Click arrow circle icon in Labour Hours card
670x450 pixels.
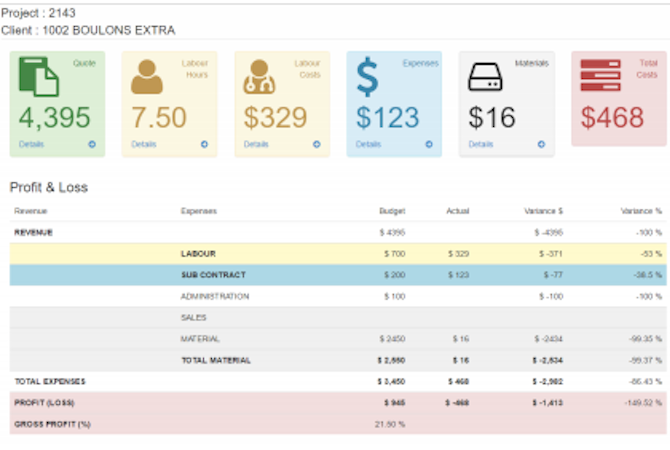point(204,144)
